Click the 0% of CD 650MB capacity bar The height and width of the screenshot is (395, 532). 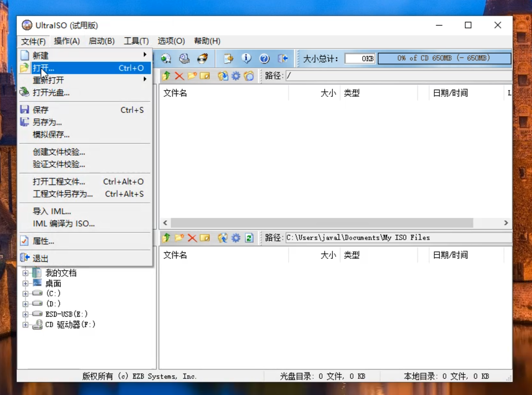click(444, 58)
